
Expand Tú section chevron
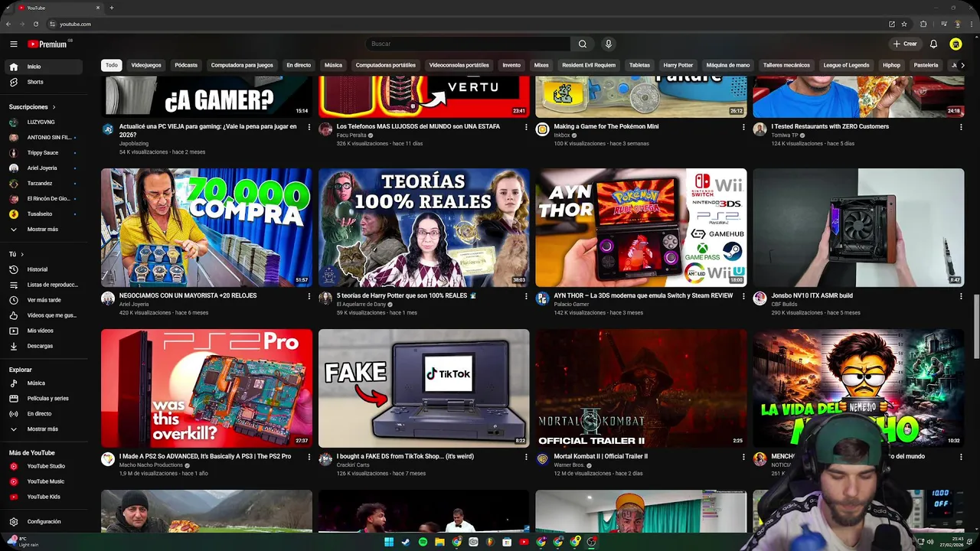pyautogui.click(x=22, y=254)
